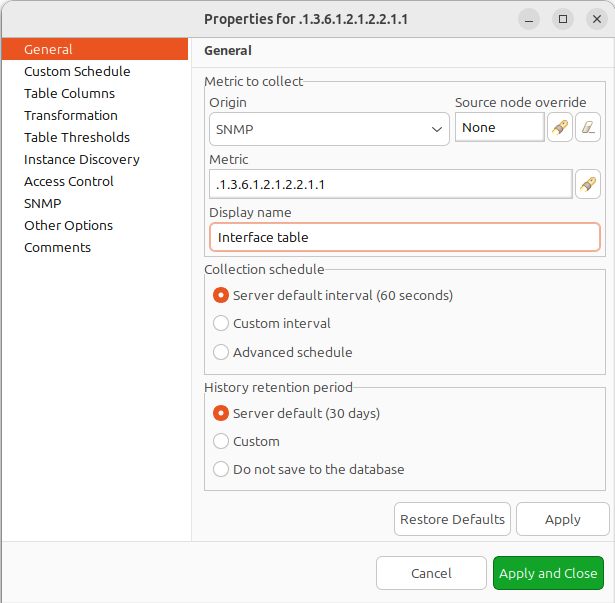The height and width of the screenshot is (603, 615).
Task: Switch to the Instance Discovery section
Action: click(x=81, y=160)
